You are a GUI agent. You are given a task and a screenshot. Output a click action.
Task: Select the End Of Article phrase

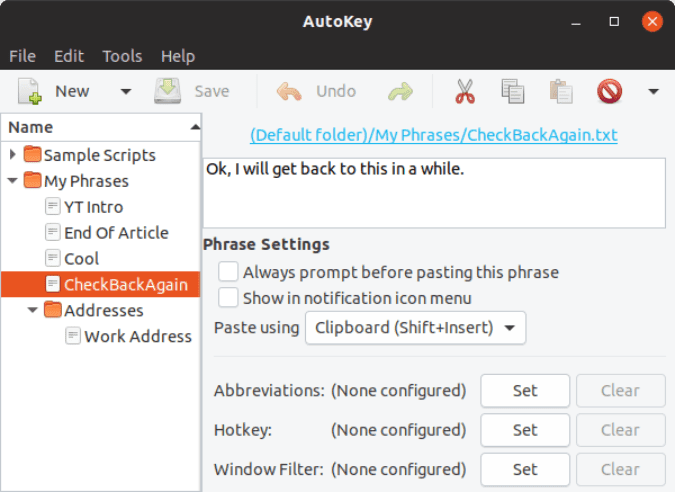116,233
